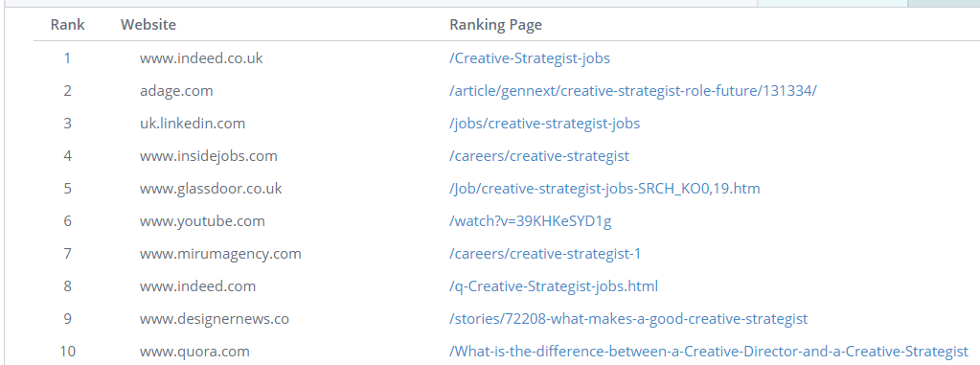
Task: Select the www.quora.com website cell
Action: coord(195,352)
